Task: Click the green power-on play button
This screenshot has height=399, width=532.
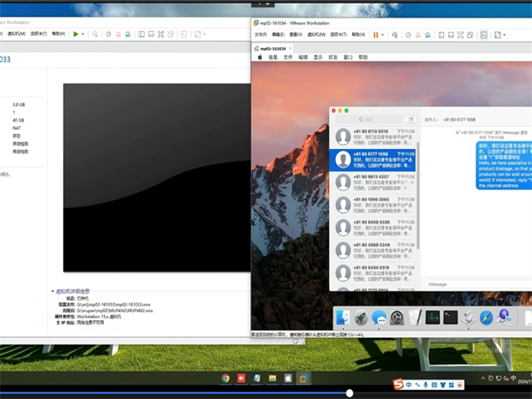Action: coord(76,34)
